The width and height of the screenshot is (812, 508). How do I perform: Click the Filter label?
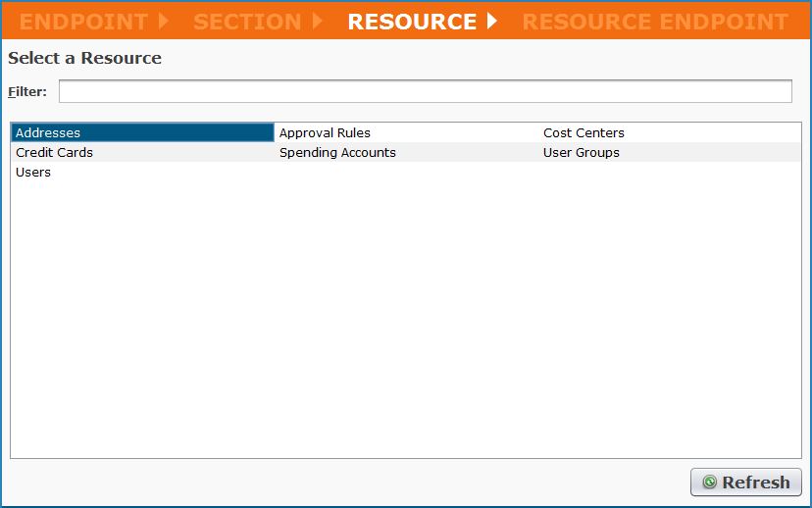pyautogui.click(x=27, y=92)
